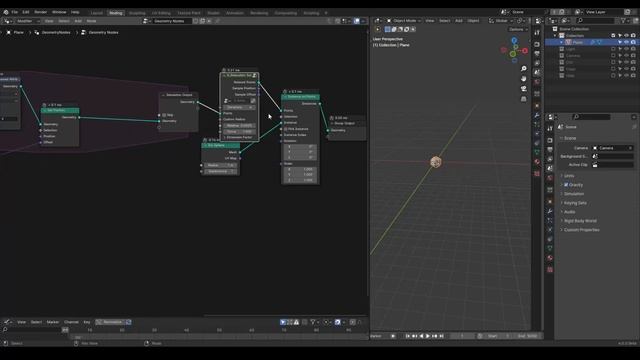Open the Render properties tab icon
Image resolution: width=640 pixels, height=360 pixels.
click(550, 140)
